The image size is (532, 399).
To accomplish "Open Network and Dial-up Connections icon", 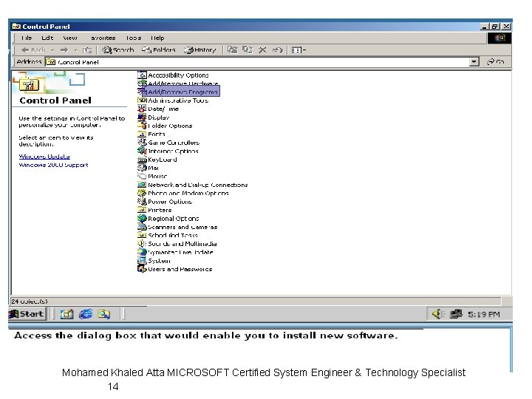I will (x=142, y=185).
